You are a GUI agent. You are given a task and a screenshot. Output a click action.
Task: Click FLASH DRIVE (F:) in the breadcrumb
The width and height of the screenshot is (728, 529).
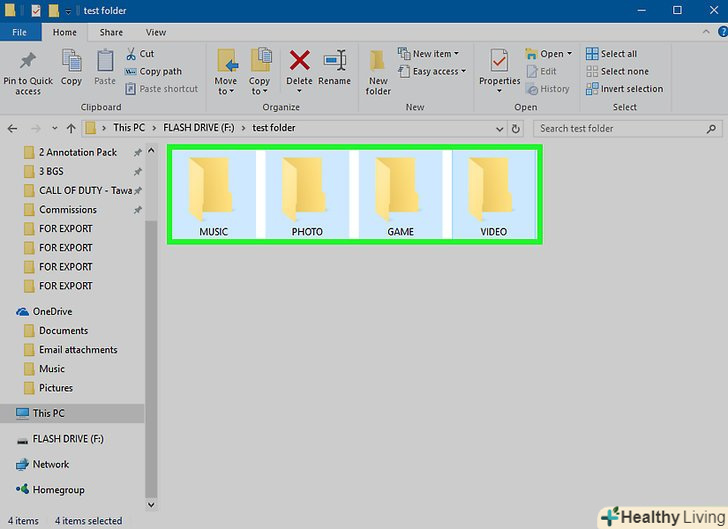click(199, 128)
